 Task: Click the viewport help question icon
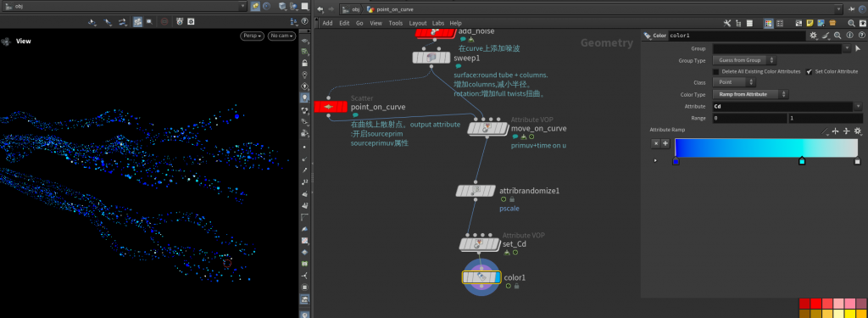coord(304,21)
